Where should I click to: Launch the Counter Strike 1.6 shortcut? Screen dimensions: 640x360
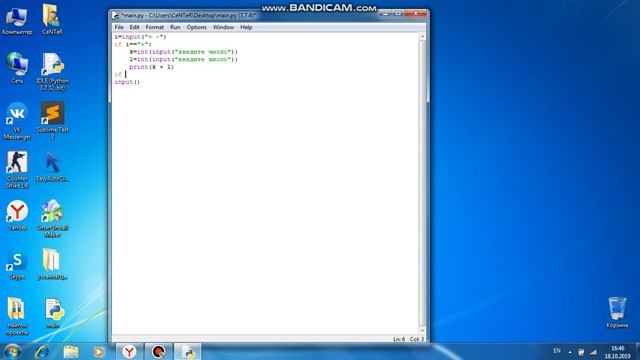click(17, 170)
